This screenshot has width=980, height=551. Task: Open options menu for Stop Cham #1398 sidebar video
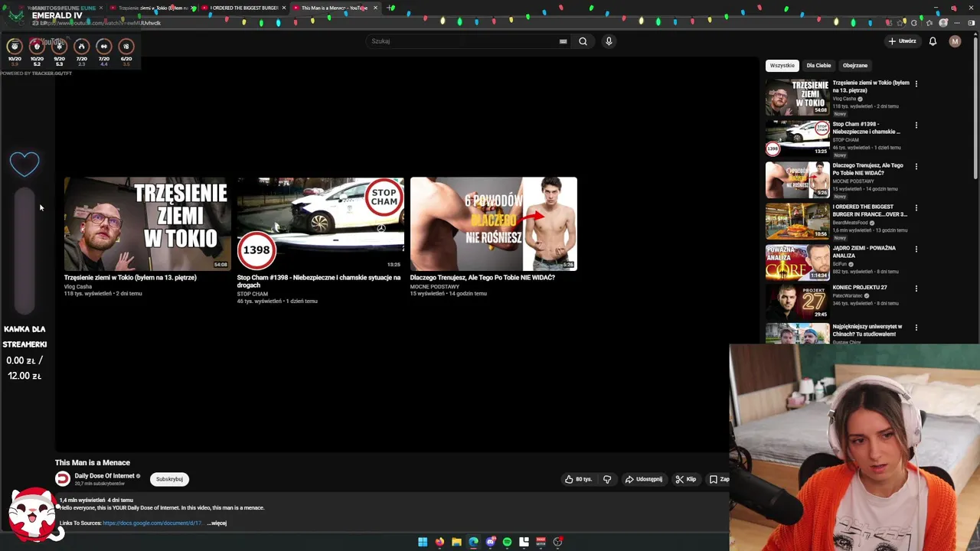click(x=916, y=125)
